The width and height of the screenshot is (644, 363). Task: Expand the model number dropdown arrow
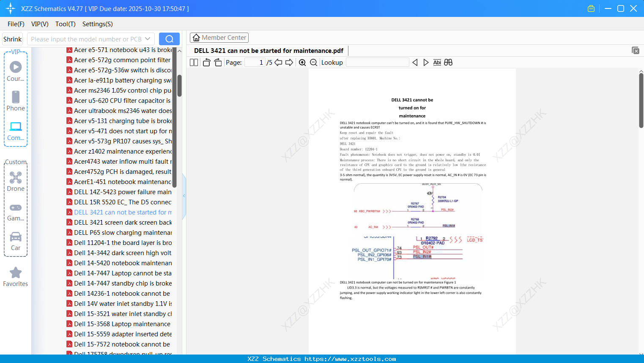click(148, 39)
